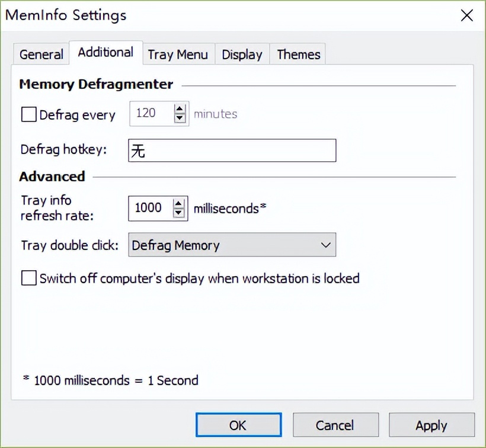Click the Defrag hotkey input field
This screenshot has height=448, width=486.
[232, 151]
